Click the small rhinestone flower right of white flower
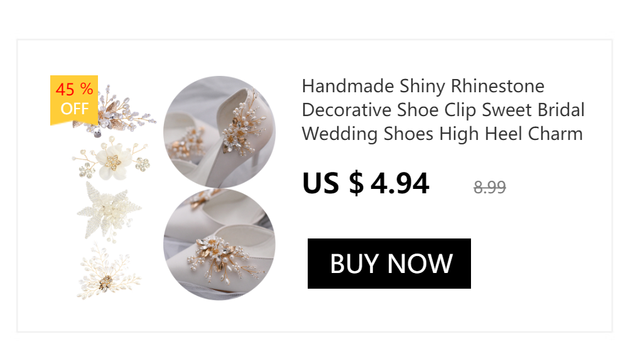This screenshot has width=628, height=364. point(142,164)
